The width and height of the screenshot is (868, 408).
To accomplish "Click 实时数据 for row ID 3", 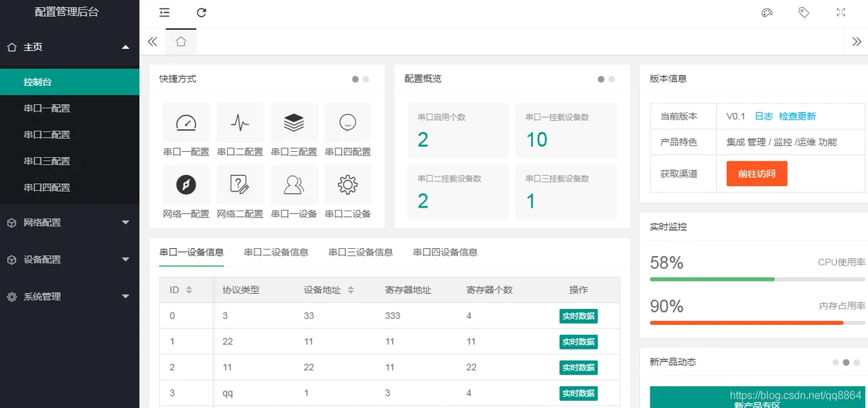I will (579, 394).
